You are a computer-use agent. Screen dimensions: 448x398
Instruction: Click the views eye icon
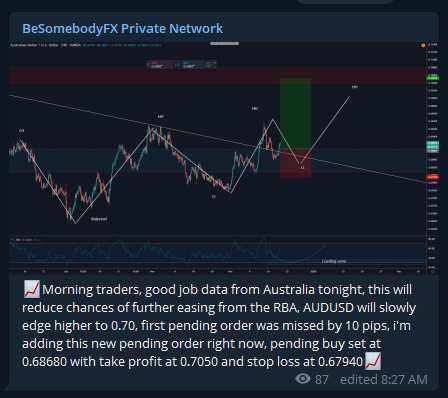[x=303, y=379]
